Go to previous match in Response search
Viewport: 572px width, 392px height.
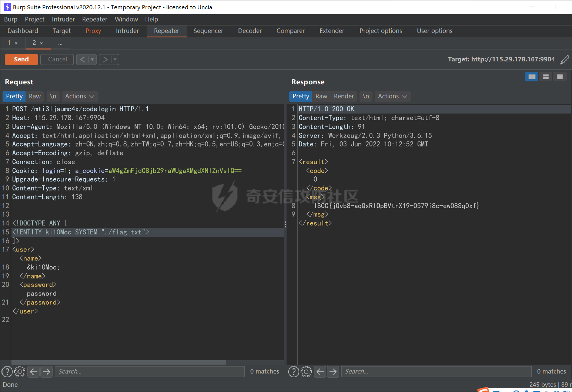(x=320, y=371)
